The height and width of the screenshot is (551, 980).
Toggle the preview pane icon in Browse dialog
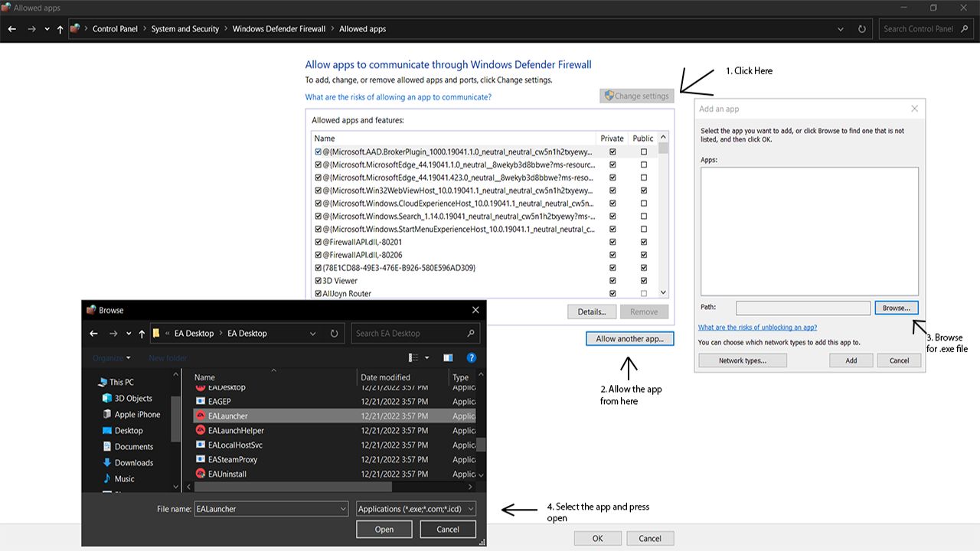click(x=448, y=357)
